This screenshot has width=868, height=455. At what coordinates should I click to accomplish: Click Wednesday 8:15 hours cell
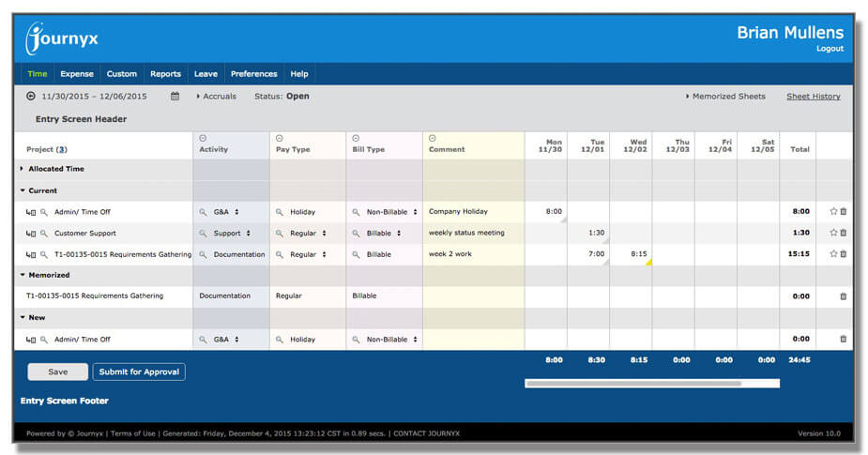point(632,254)
